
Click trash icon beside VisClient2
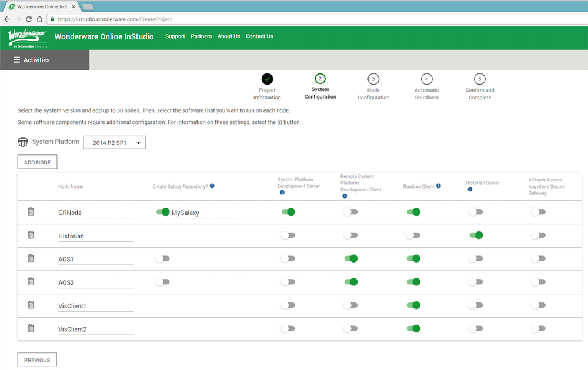pos(31,328)
